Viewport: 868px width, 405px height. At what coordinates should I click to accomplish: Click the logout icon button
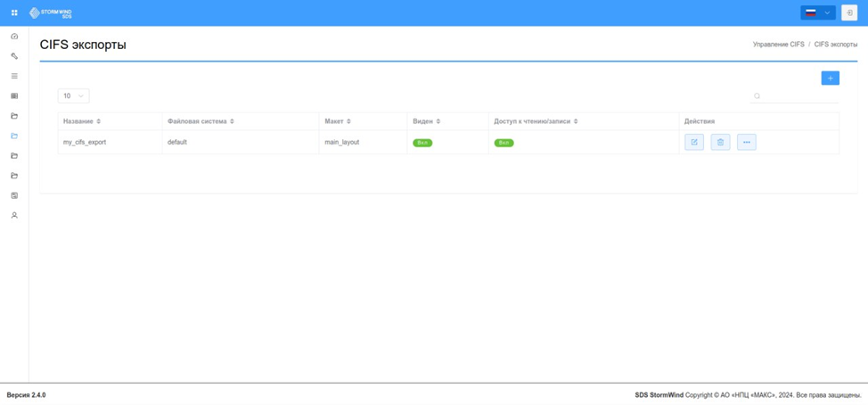[849, 12]
